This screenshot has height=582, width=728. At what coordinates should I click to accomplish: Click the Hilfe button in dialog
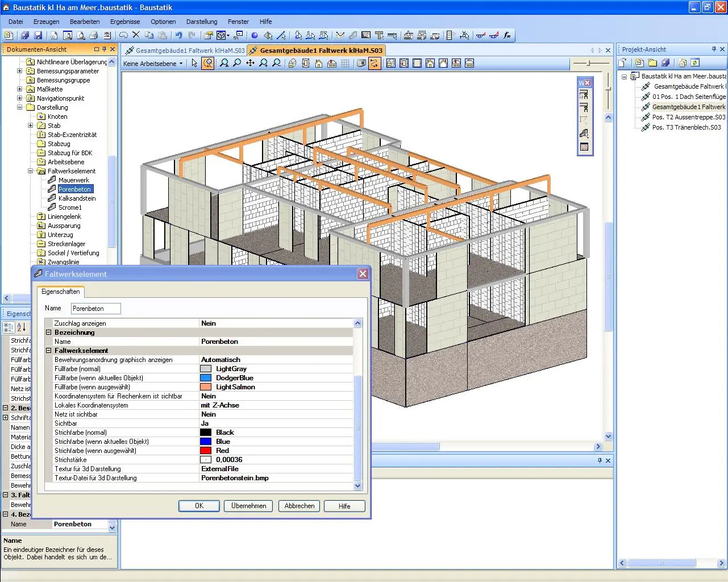click(x=344, y=506)
